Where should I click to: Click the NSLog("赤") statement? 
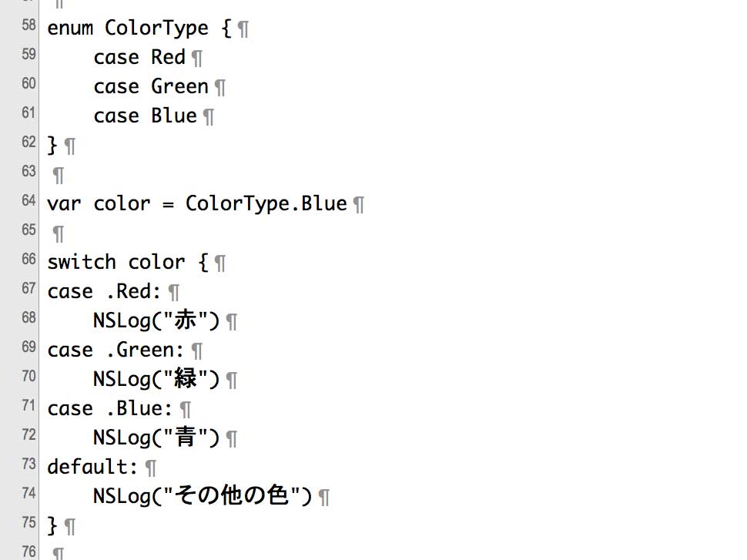coord(156,320)
